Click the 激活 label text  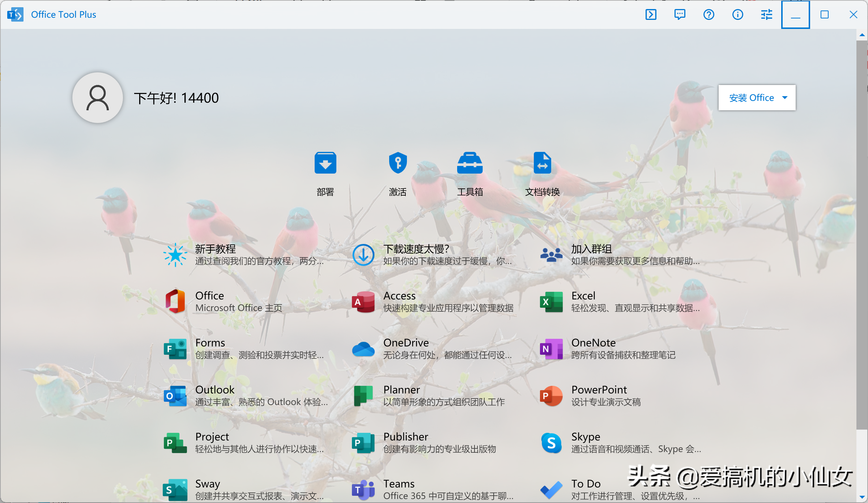point(398,192)
